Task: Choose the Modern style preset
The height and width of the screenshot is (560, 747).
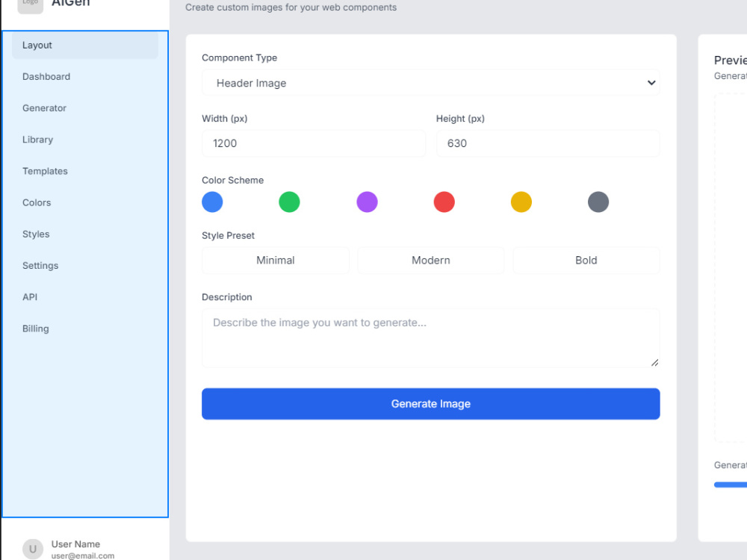Action: (431, 261)
